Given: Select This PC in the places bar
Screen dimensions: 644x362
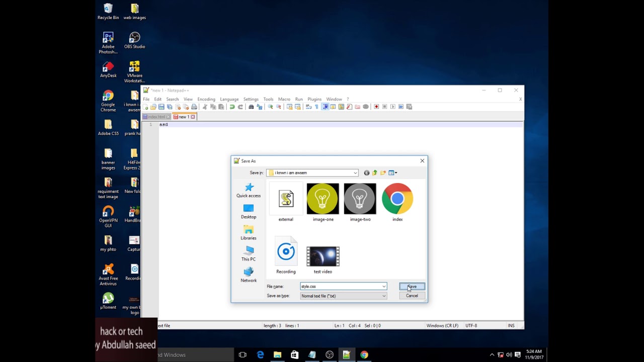Looking at the screenshot, I should [249, 254].
